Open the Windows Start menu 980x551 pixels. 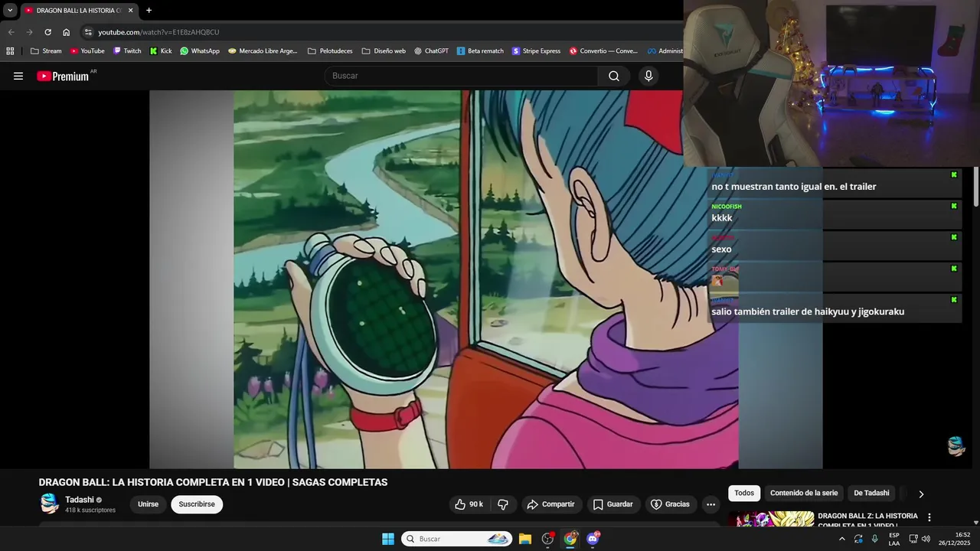(388, 539)
